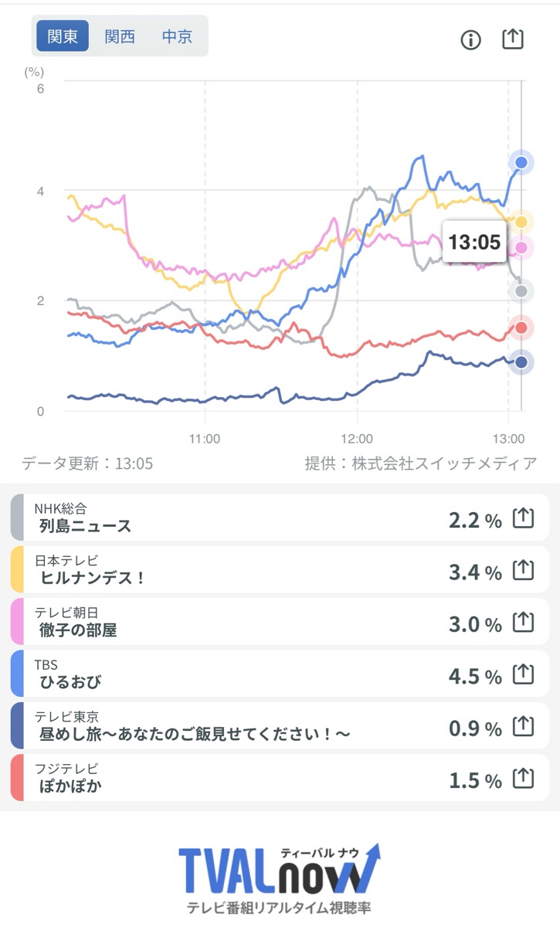Switch to the 関西 region tab
Screen dimensions: 560x927
(x=120, y=36)
